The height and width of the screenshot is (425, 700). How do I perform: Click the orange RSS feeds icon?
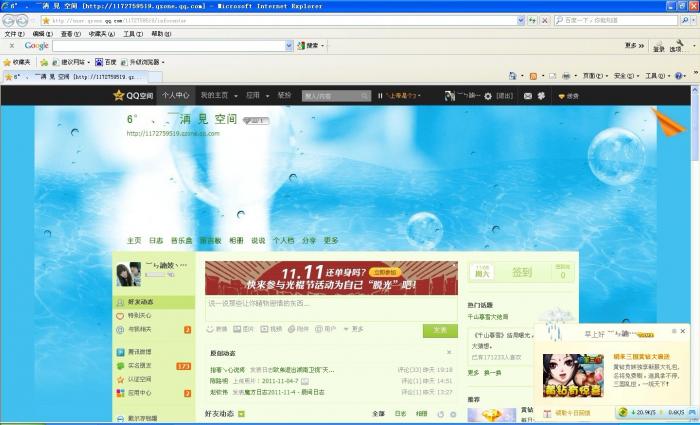point(533,76)
